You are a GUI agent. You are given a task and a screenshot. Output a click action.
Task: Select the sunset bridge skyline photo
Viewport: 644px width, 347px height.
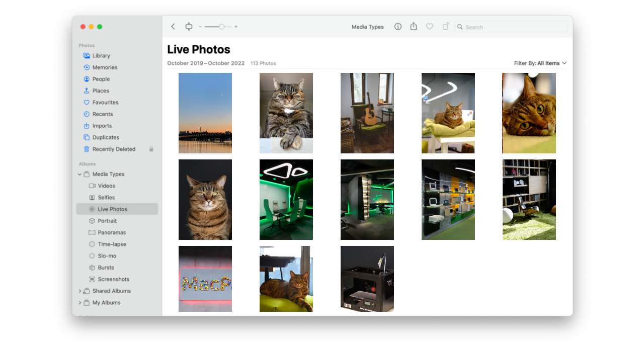click(205, 113)
